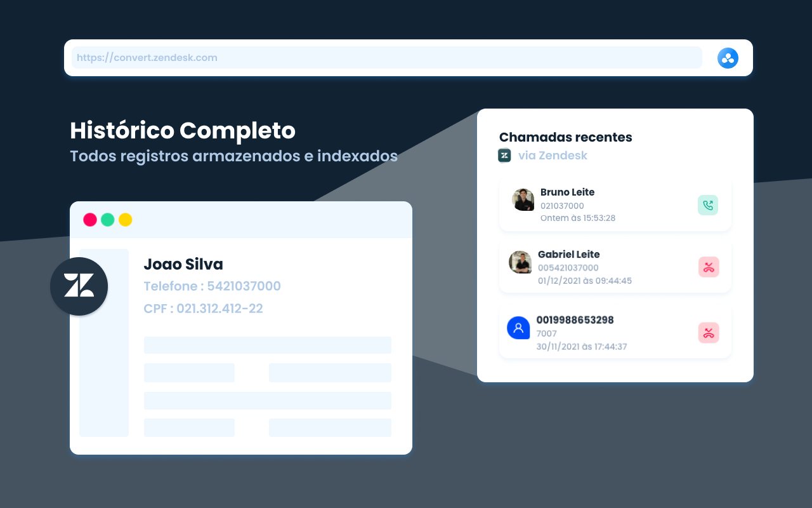Click green outgoing call icon for Bruno Leite
812x508 pixels.
tap(708, 205)
